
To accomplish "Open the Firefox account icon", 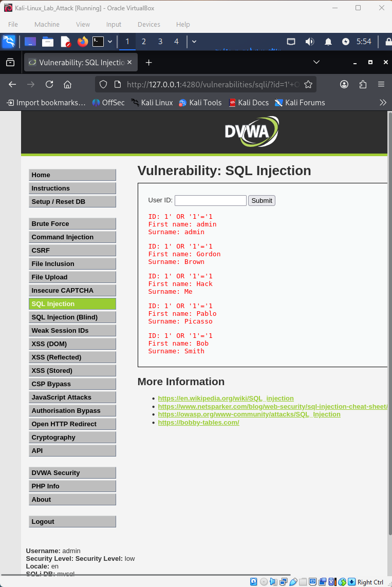I will (344, 84).
